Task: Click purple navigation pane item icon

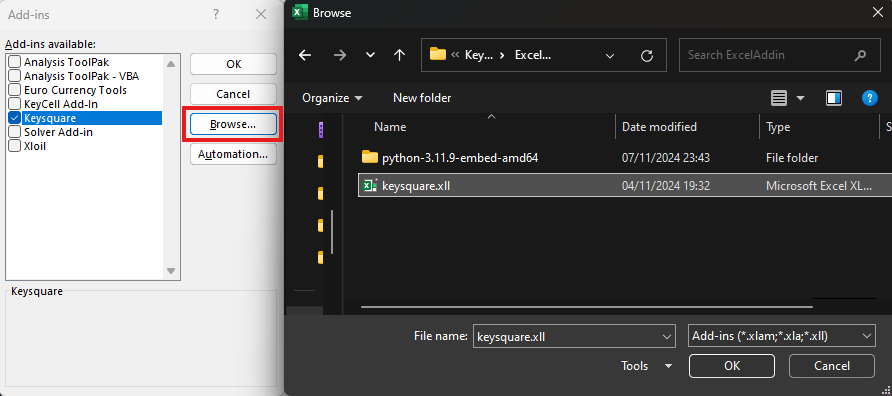Action: click(x=321, y=130)
